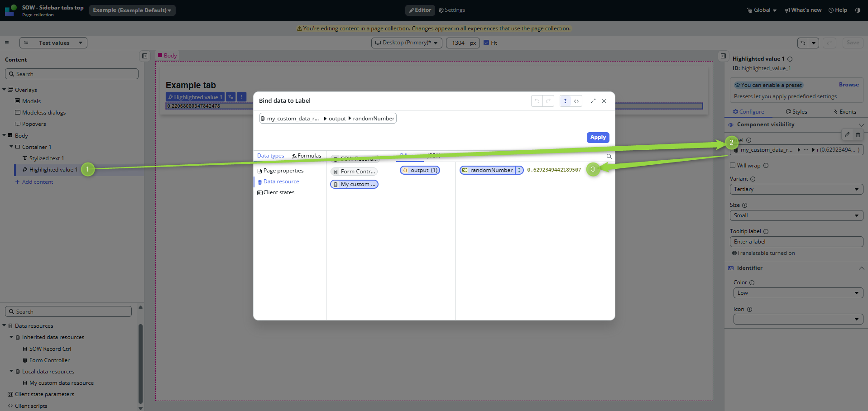Click the left panel vertical scrollbar
The height and width of the screenshot is (411, 868).
click(x=140, y=362)
